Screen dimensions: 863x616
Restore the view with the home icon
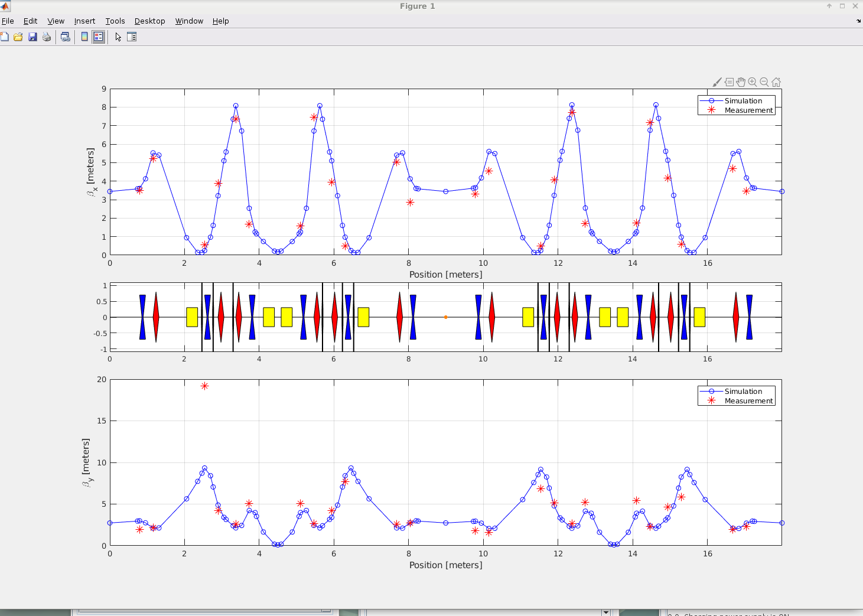coord(776,82)
